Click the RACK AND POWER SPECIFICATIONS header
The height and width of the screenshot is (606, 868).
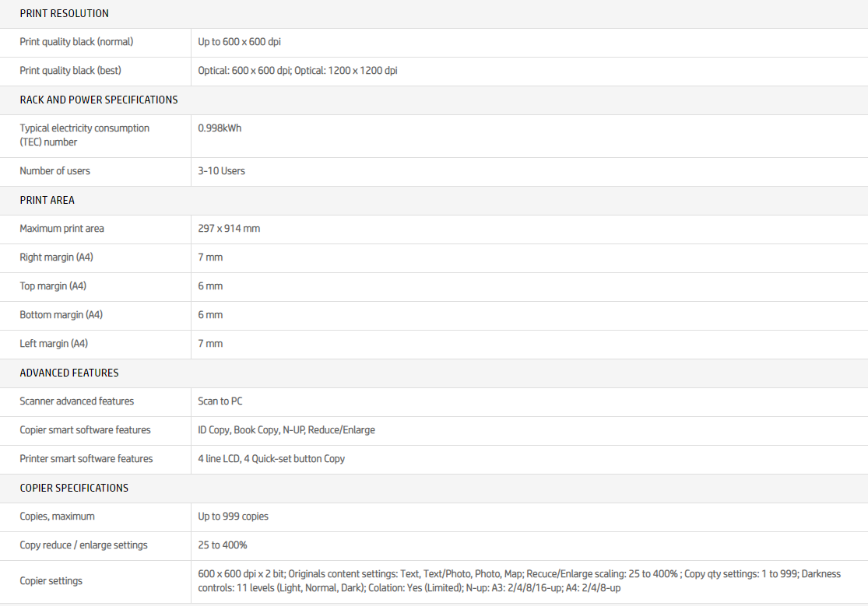pyautogui.click(x=99, y=100)
